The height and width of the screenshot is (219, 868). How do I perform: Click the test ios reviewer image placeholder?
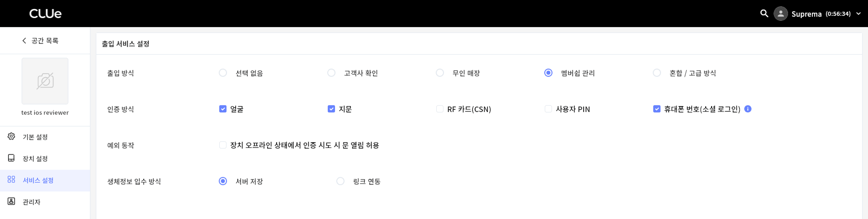click(x=45, y=81)
